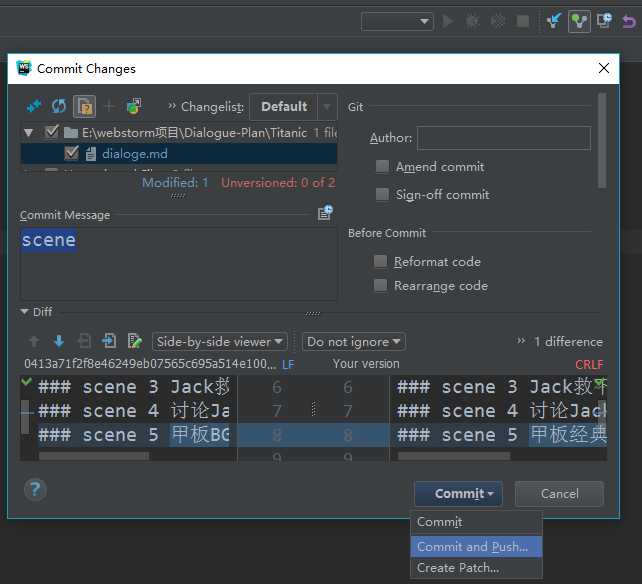Image resolution: width=642 pixels, height=584 pixels.
Task: Click the next difference down arrow
Action: [x=59, y=341]
